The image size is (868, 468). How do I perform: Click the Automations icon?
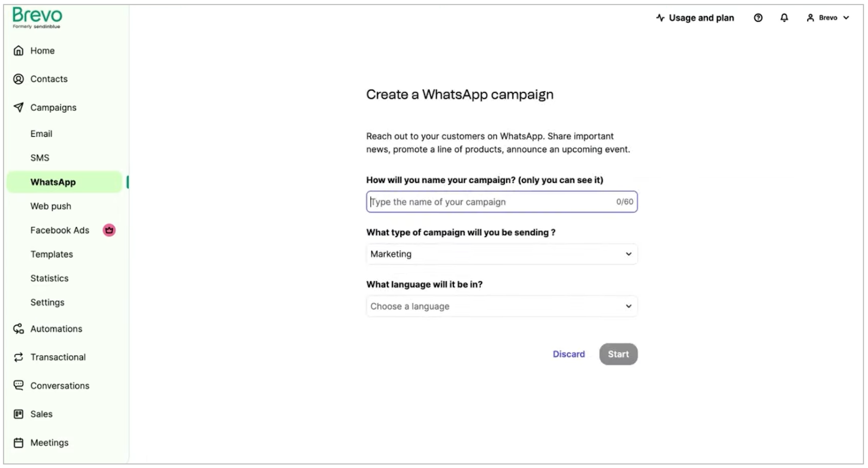18,329
